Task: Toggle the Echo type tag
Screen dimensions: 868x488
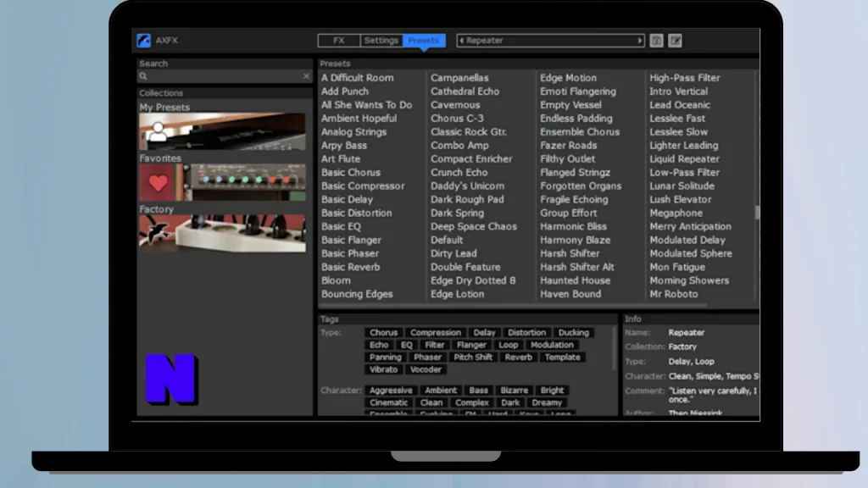Action: pyautogui.click(x=379, y=345)
